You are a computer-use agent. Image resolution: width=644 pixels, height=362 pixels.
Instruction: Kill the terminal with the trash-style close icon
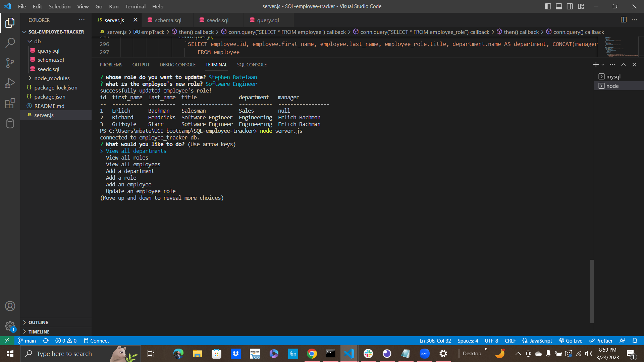click(x=634, y=64)
